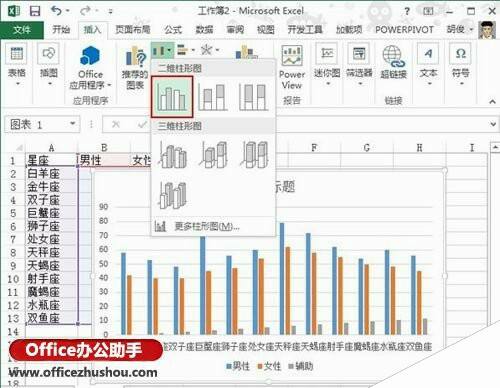The image size is (500, 388).
Task: Select column G header
Action: (x=367, y=148)
